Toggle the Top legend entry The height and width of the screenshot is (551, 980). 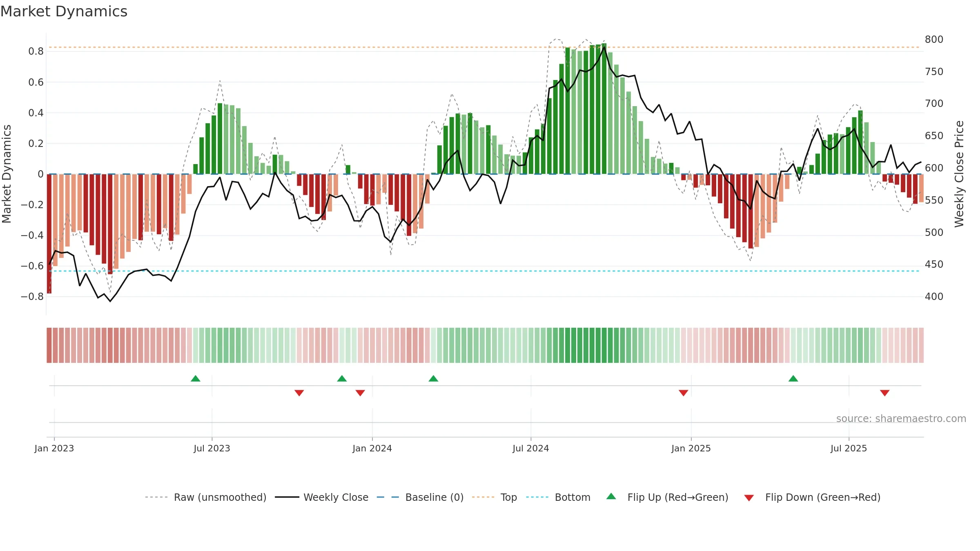[x=494, y=498]
